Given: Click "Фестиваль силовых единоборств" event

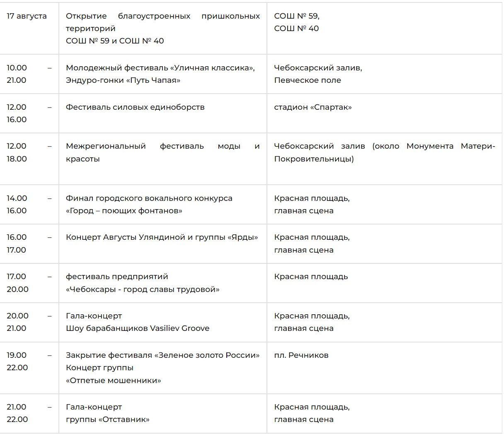Looking at the screenshot, I should click(135, 107).
